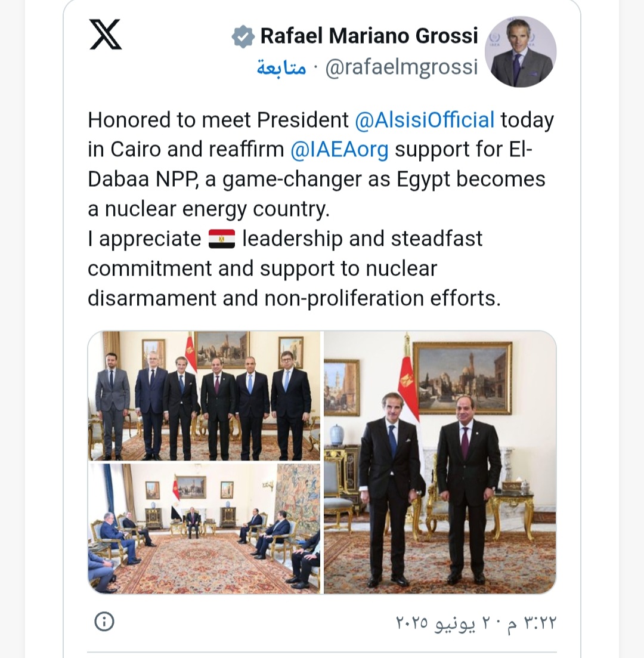This screenshot has height=658, width=644.
Task: Open the large photo of two men
Action: pos(440,462)
